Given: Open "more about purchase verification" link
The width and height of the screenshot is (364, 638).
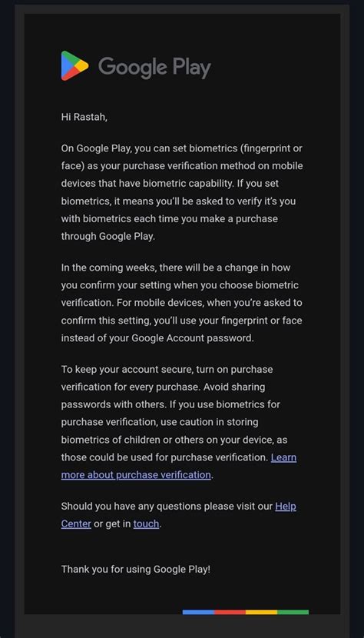Looking at the screenshot, I should click(x=136, y=474).
